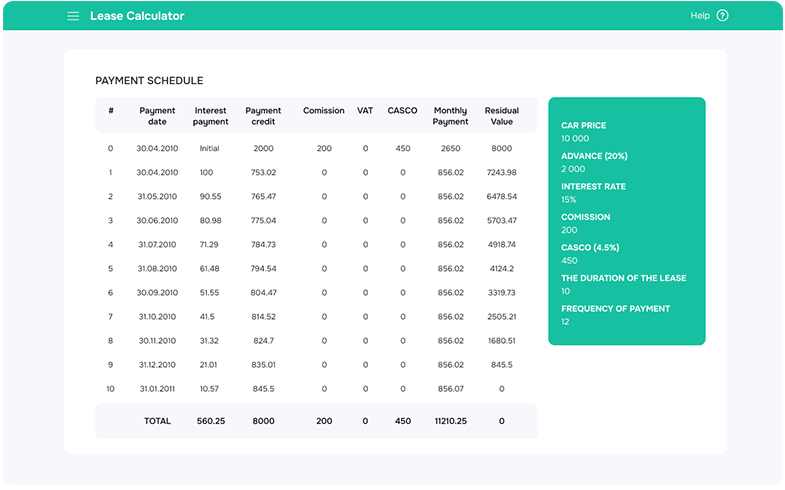785x490 pixels.
Task: Click the TOTAL row label
Action: tap(158, 421)
